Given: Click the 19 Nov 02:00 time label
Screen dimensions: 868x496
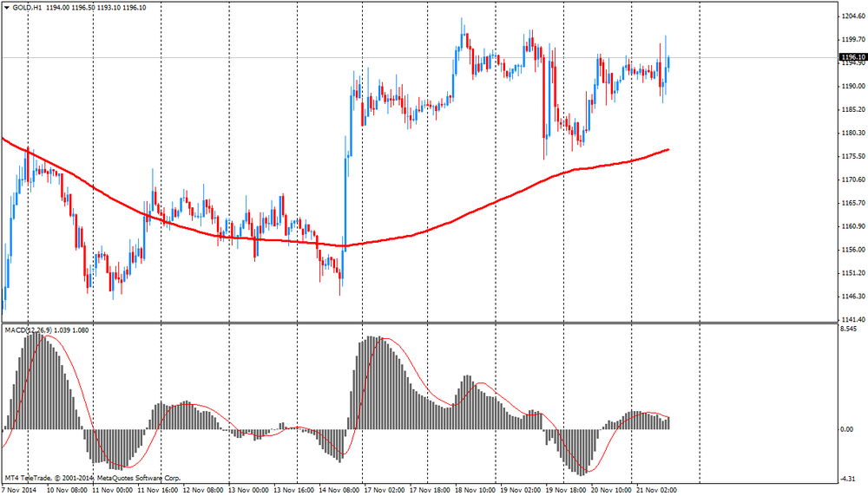Looking at the screenshot, I should [x=521, y=490].
